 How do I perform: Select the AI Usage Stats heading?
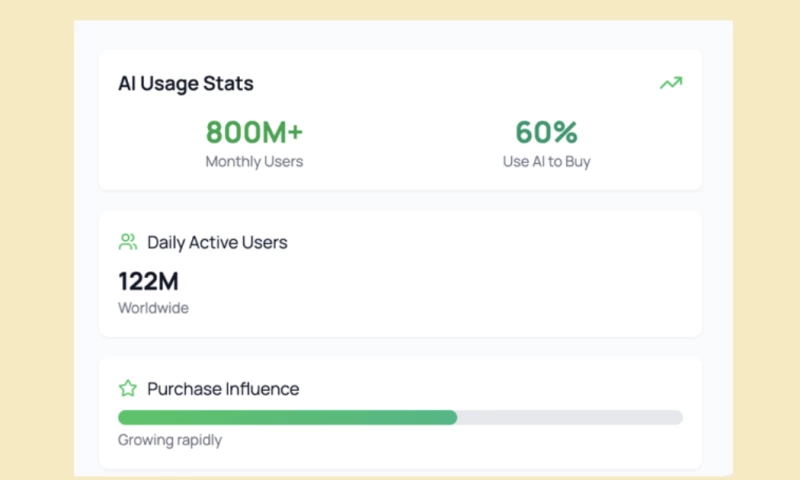click(185, 84)
